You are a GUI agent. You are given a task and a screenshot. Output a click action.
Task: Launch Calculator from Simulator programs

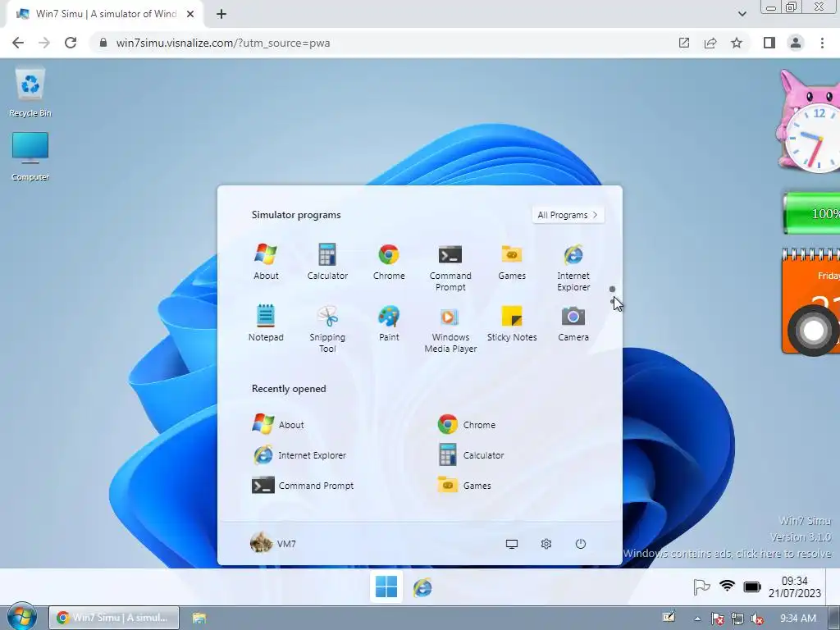(327, 262)
